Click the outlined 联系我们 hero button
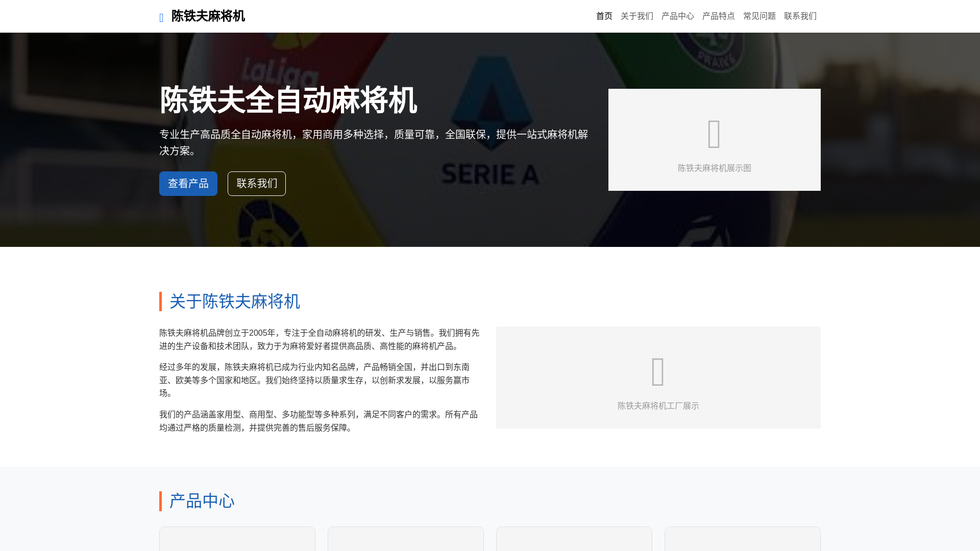 click(257, 184)
